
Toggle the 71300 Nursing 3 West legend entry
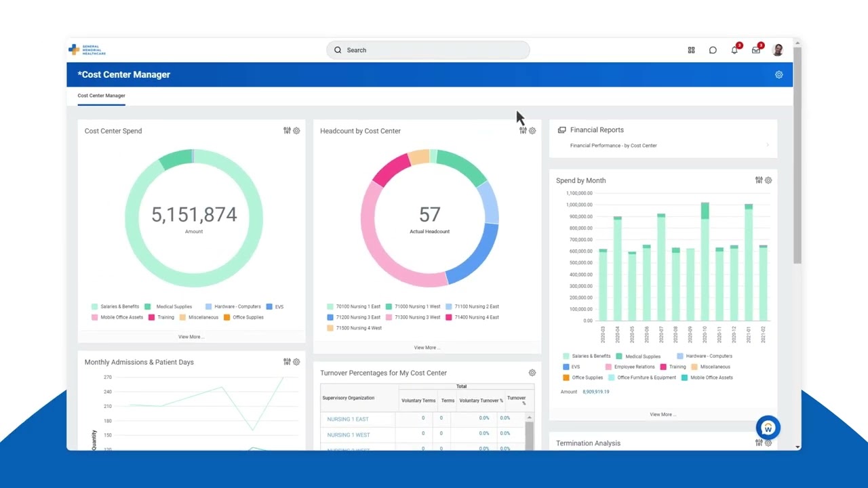point(413,318)
